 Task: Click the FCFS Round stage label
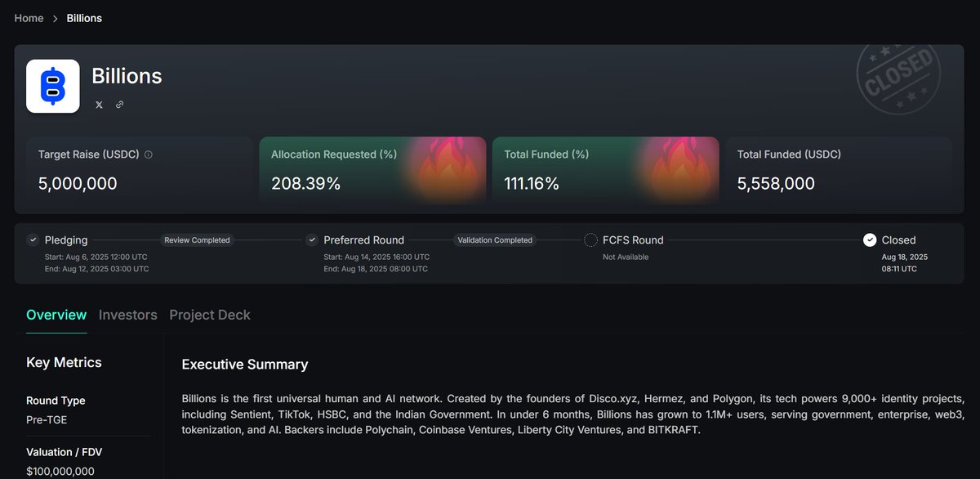point(633,239)
